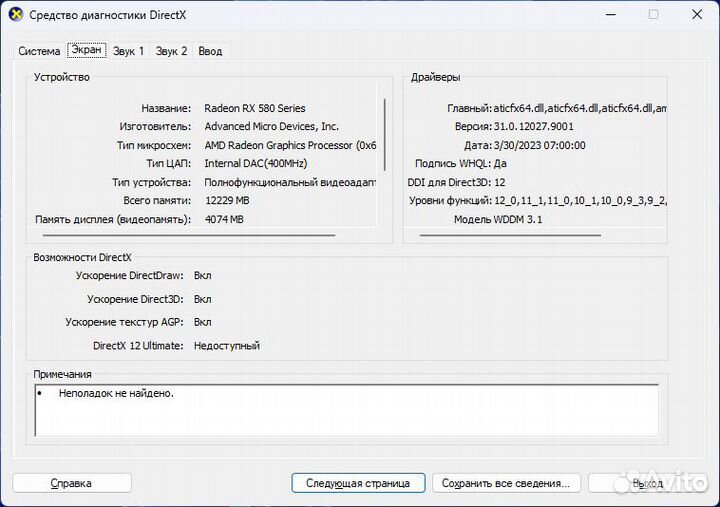720x507 pixels.
Task: Open the Звук 1 tab
Action: coord(128,51)
